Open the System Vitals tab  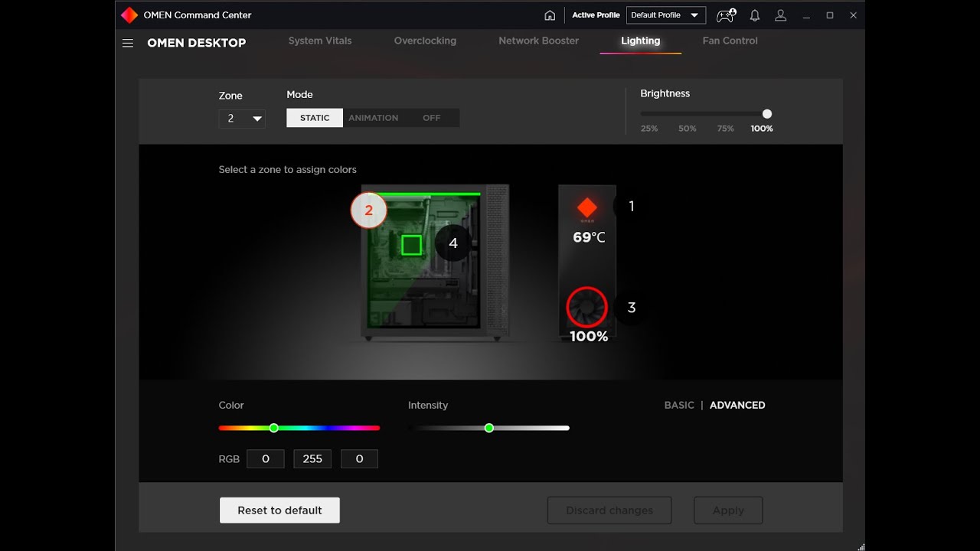point(320,41)
